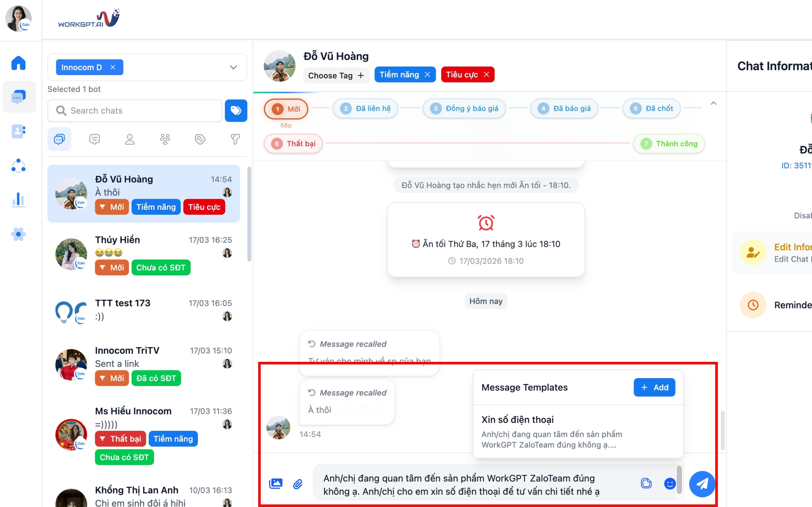Click the send message paper plane button
The image size is (812, 507).
pyautogui.click(x=702, y=484)
